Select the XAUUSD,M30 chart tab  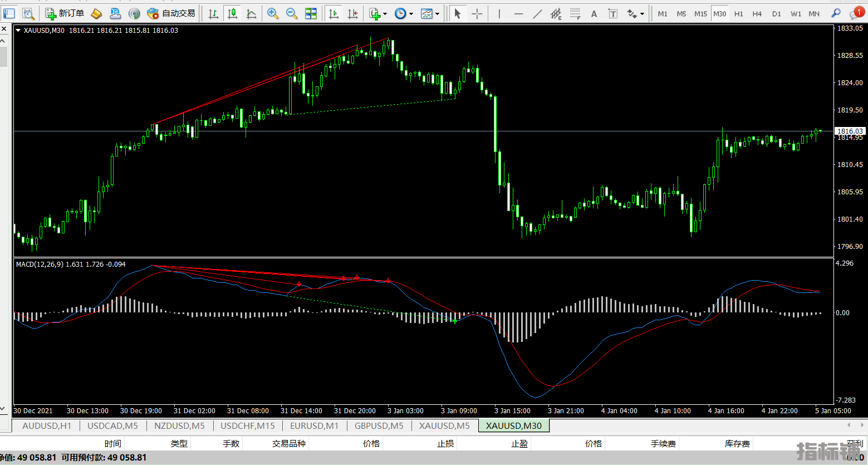pyautogui.click(x=514, y=426)
